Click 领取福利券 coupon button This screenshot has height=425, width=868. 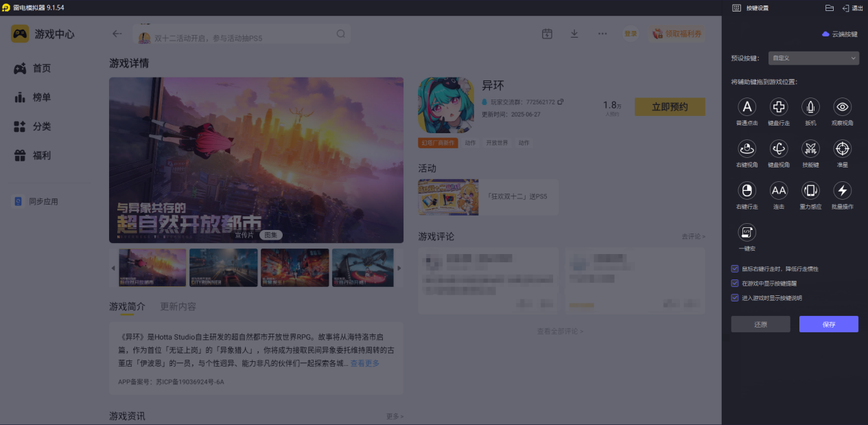click(677, 34)
